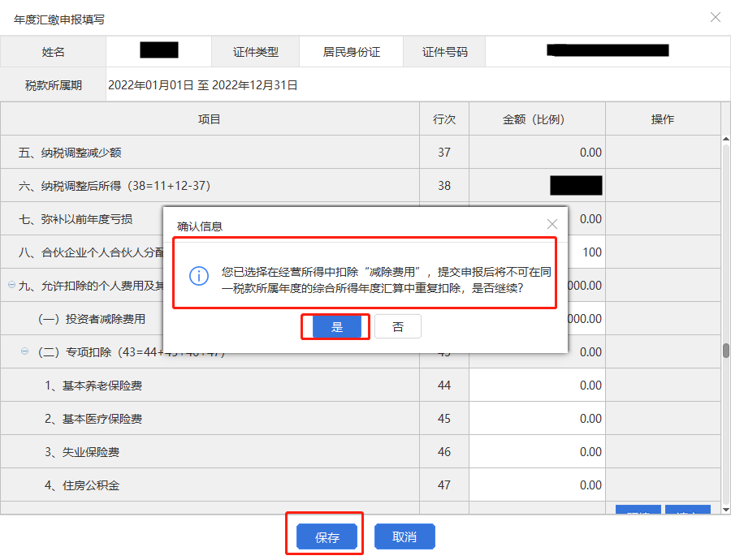This screenshot has width=731, height=560.
Task: Edit 住房公积金 amount field
Action: (x=537, y=485)
